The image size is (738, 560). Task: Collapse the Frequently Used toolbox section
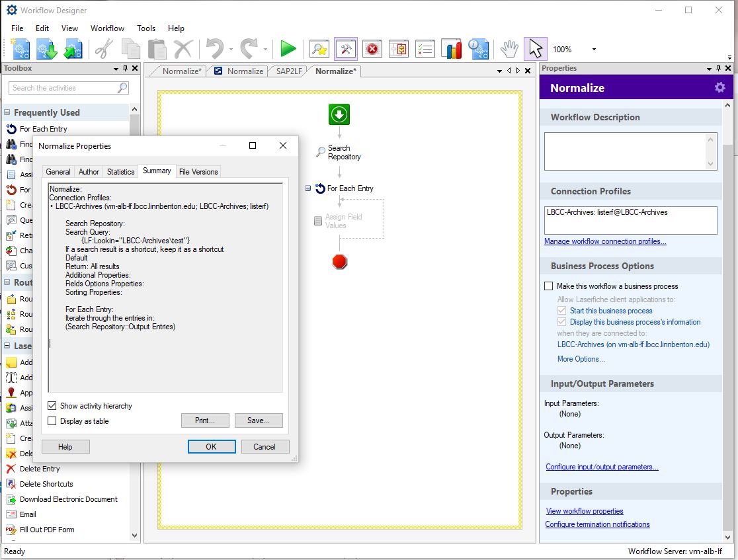7,113
